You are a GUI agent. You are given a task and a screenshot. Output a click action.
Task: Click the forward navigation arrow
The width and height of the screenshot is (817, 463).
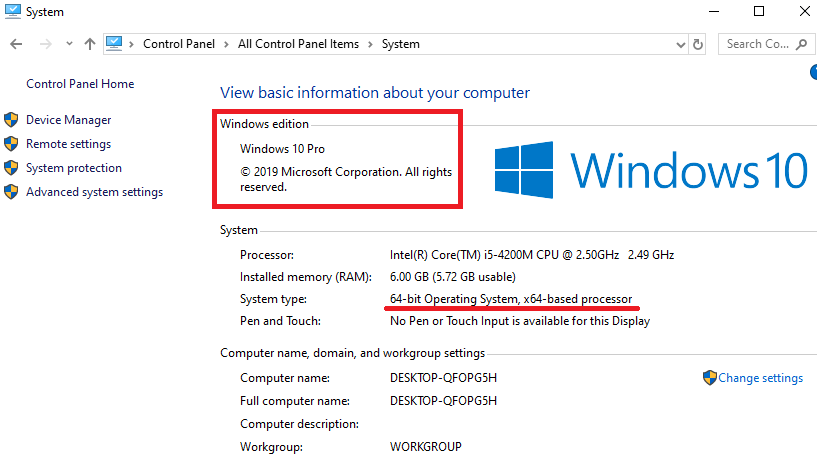tap(46, 44)
